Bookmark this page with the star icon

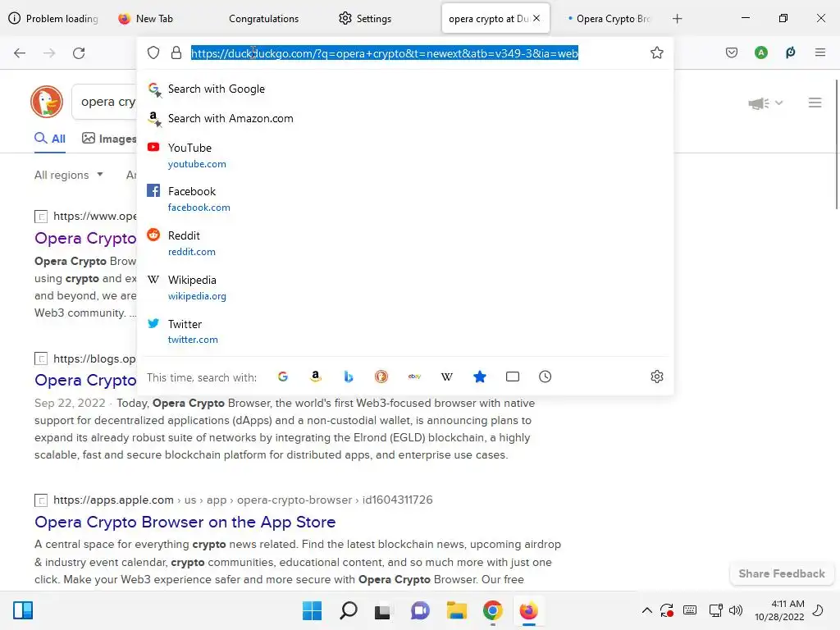click(657, 52)
